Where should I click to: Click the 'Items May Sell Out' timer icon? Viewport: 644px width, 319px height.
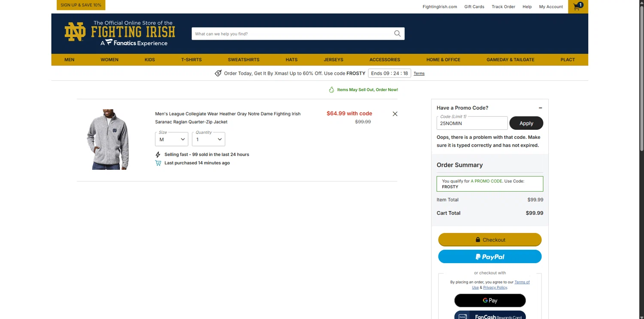pos(331,90)
